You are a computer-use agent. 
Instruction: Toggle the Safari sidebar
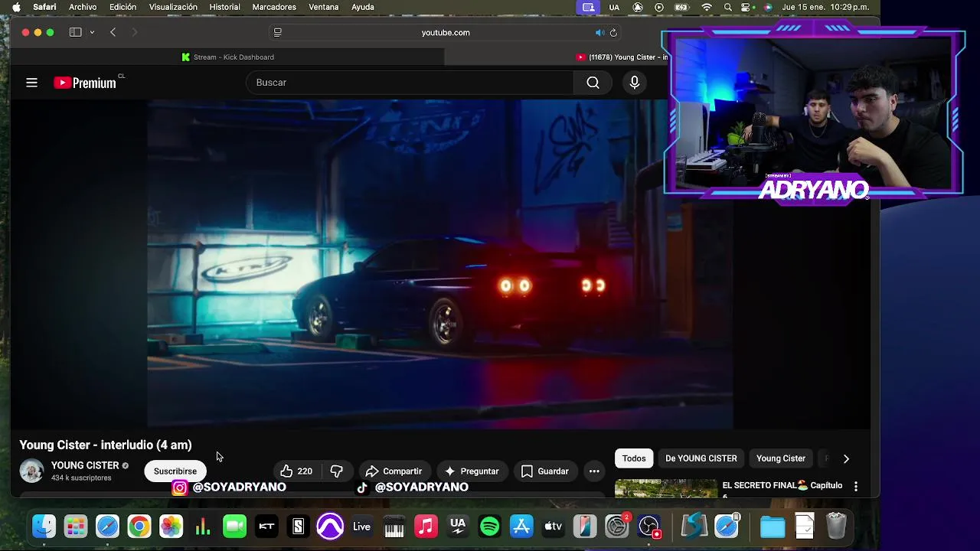[x=75, y=32]
